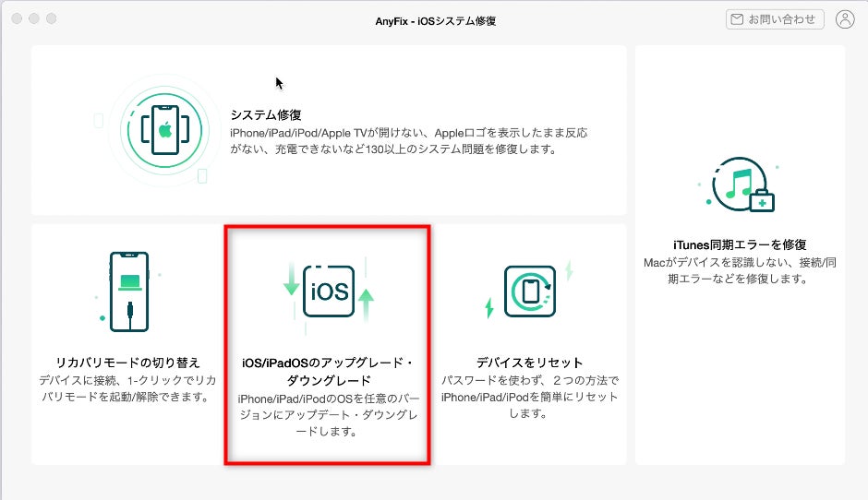This screenshot has height=500, width=868.
Task: Choose iOS/iPadOSのアップグレード・ダウングレード title
Action: [328, 372]
